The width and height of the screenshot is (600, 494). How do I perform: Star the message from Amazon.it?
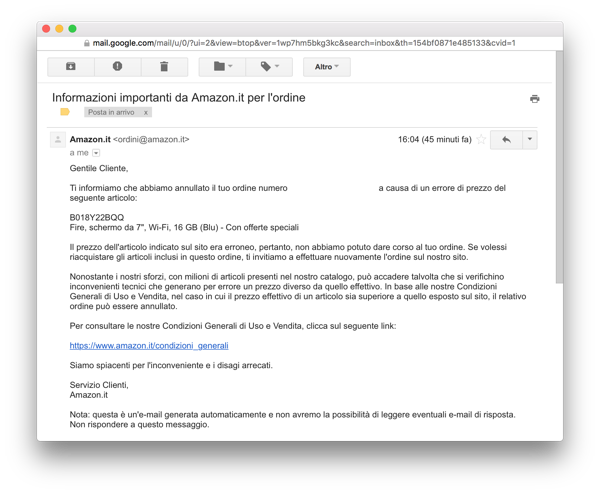coord(481,140)
